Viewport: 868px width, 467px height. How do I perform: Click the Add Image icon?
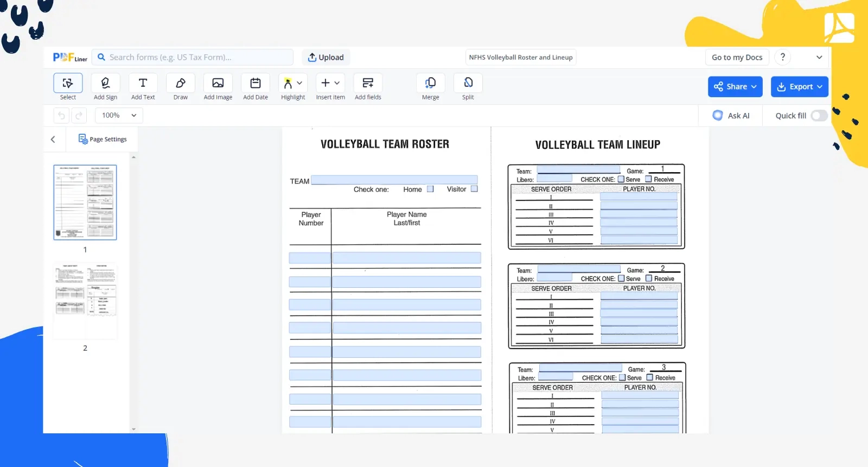click(218, 84)
